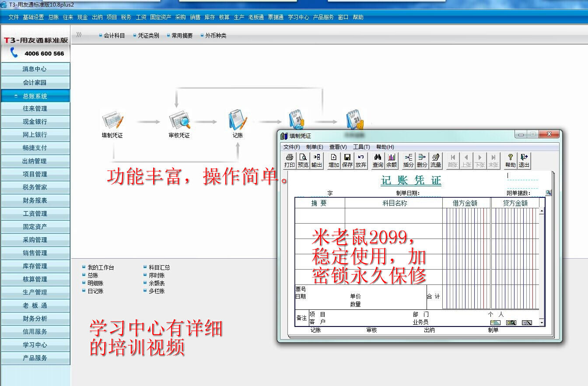Select 项目管理 in the left sidebar

[x=35, y=174]
